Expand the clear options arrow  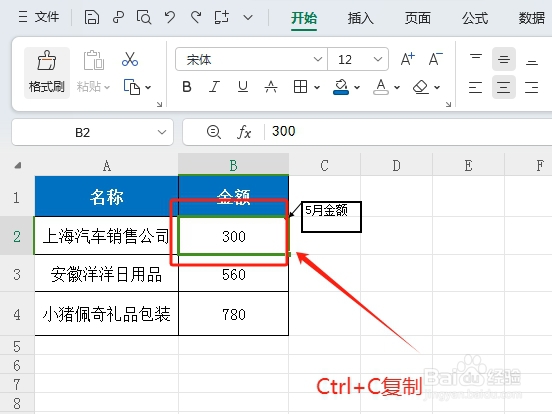[437, 87]
